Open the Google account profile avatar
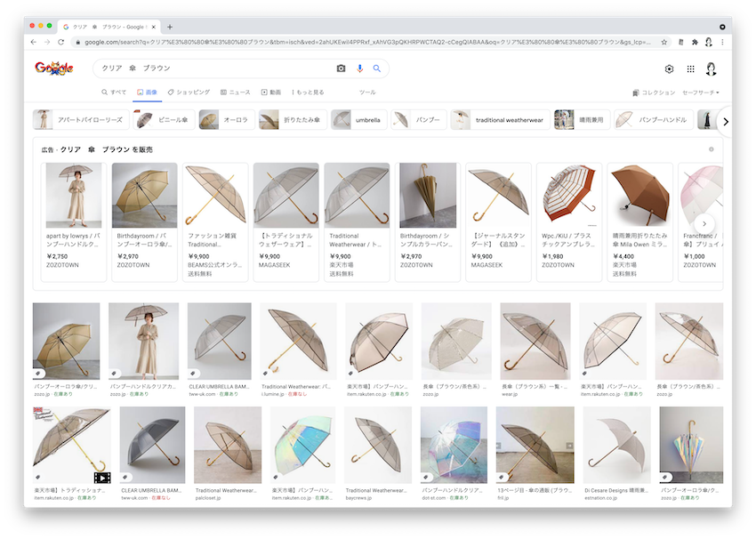Viewport: 756px width, 539px height. click(x=712, y=68)
